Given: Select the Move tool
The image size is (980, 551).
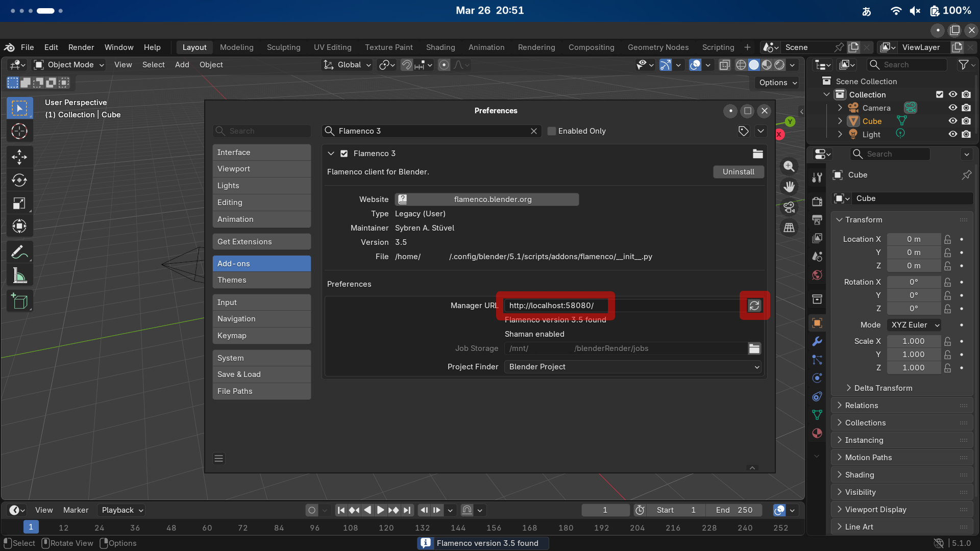Looking at the screenshot, I should pyautogui.click(x=19, y=157).
